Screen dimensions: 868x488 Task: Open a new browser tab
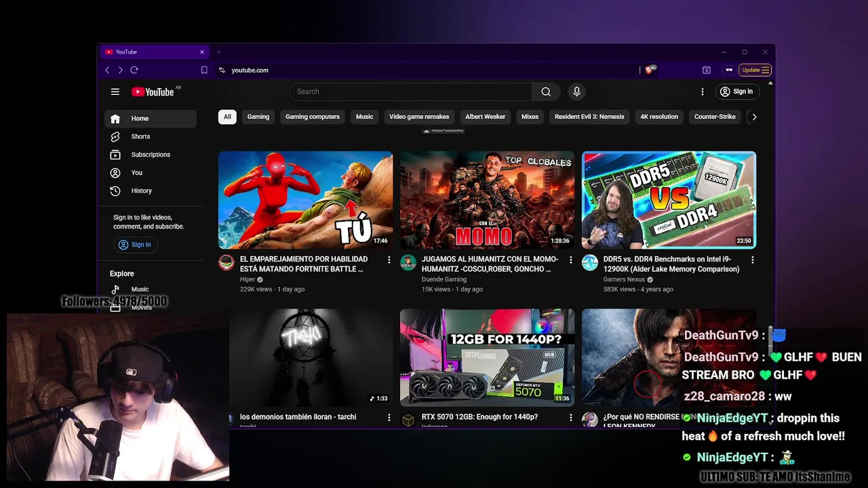[218, 52]
